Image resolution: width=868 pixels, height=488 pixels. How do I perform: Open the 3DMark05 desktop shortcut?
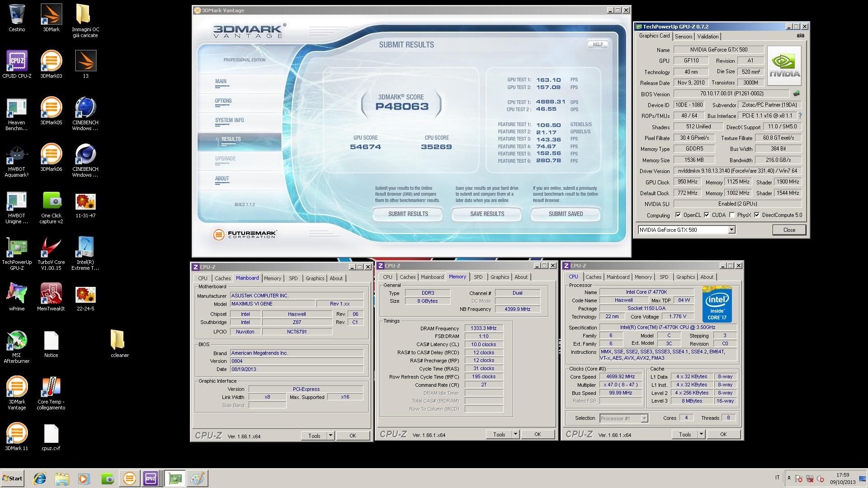51,111
